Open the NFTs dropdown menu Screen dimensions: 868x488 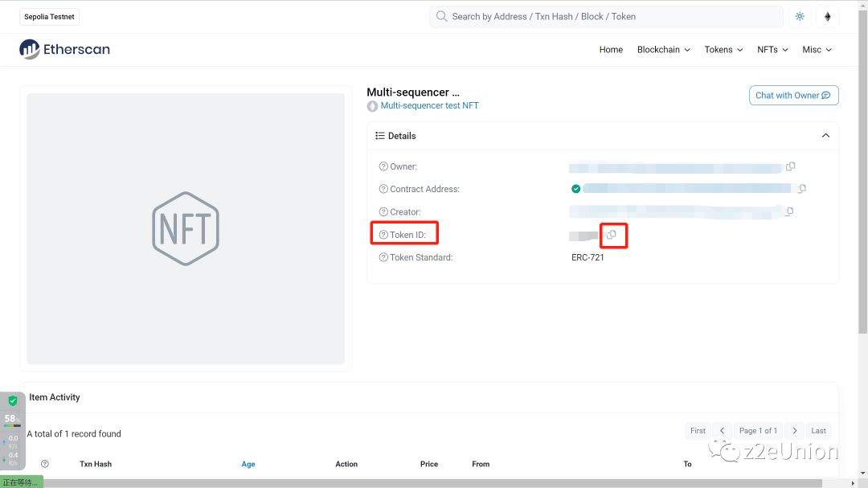click(x=772, y=50)
